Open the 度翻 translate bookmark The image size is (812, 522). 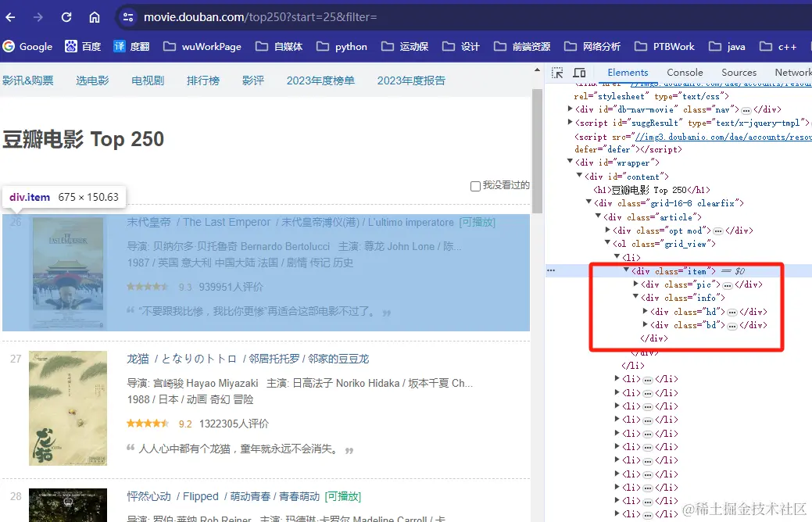tap(131, 47)
